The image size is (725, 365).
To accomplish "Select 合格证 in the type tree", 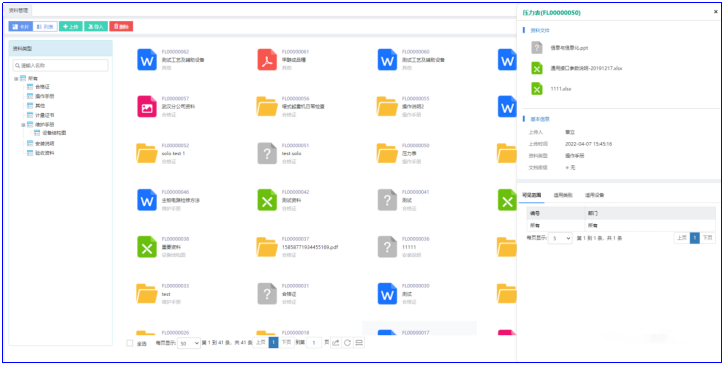I will [42, 87].
